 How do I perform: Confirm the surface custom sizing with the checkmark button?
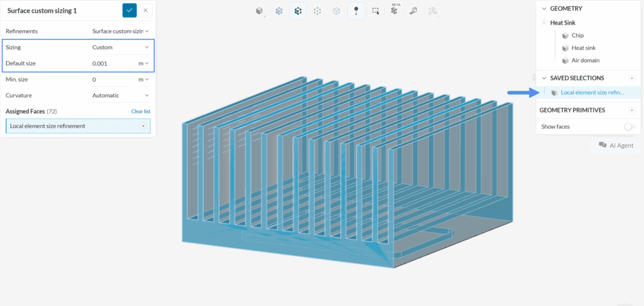(x=130, y=11)
